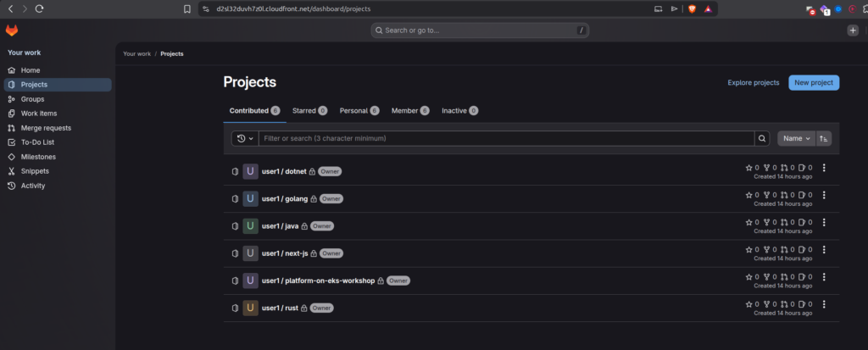Toggle sort direction next to Name dropdown
Image resolution: width=868 pixels, height=350 pixels.
click(824, 138)
